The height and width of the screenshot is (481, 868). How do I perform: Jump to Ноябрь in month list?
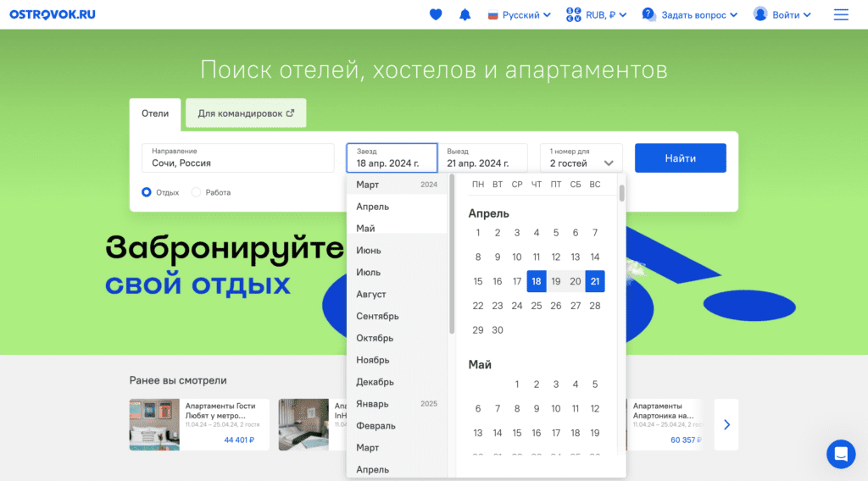(397, 360)
